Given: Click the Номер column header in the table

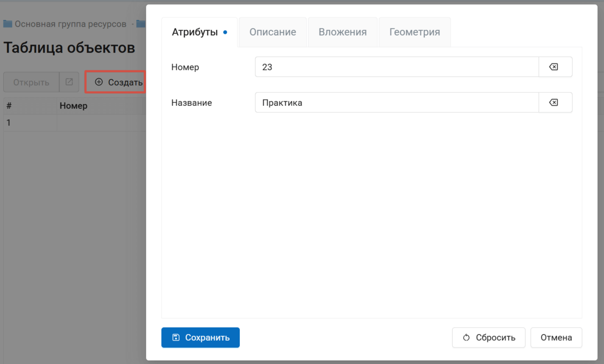Looking at the screenshot, I should click(x=73, y=106).
